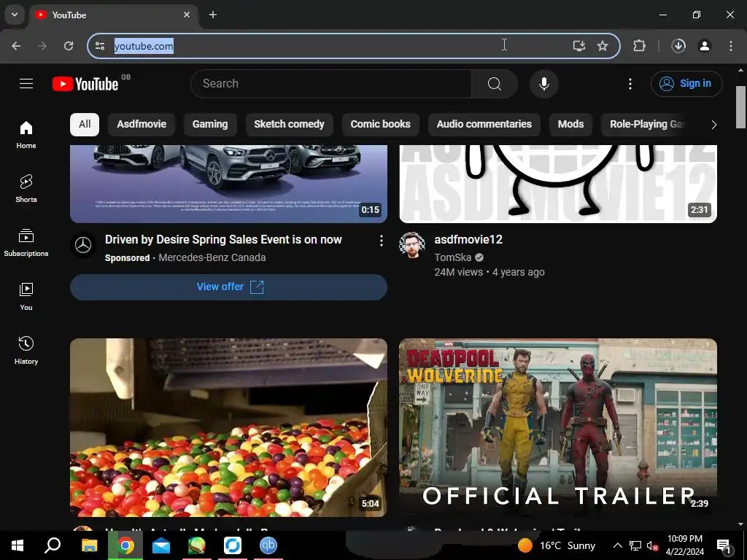Click the page vertical scrollbar thumb

(x=740, y=106)
